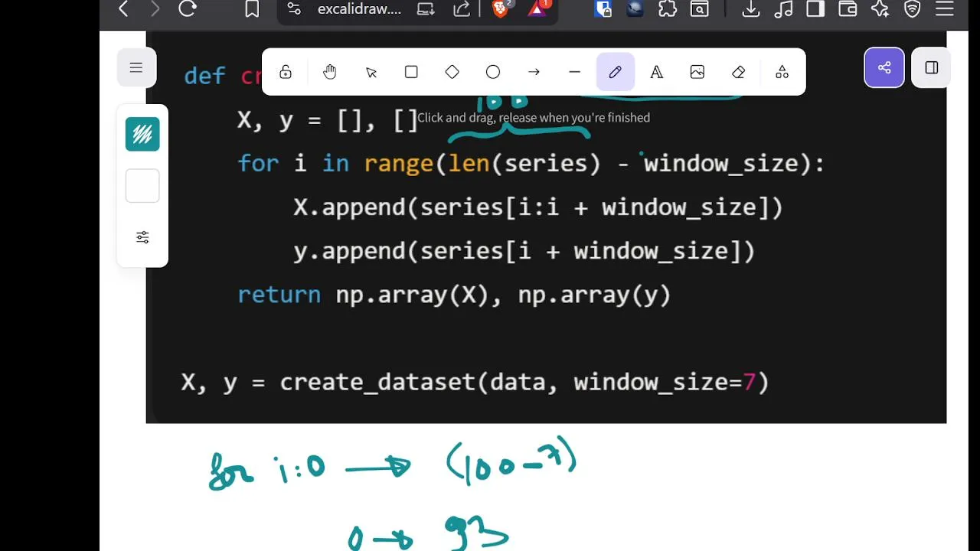Toggle the Excalidraw library sidebar

(x=932, y=67)
